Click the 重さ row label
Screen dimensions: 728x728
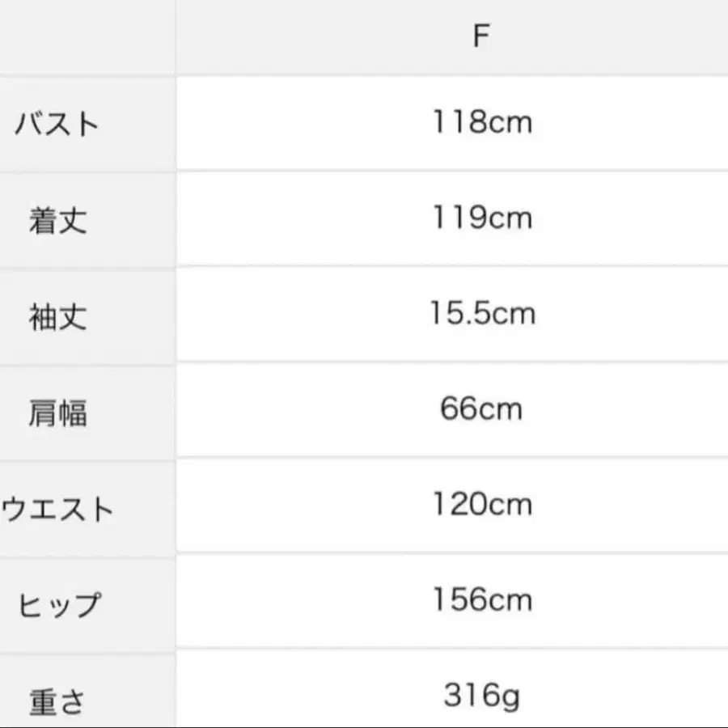(x=57, y=701)
